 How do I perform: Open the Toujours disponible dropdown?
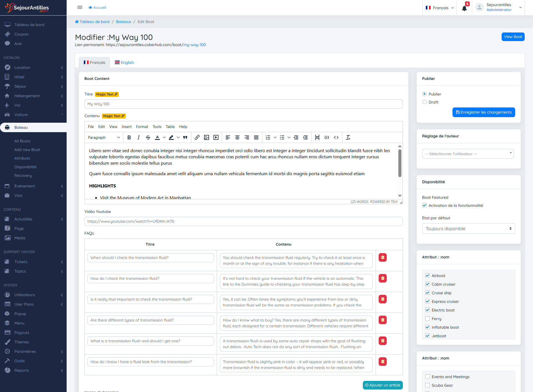[468, 228]
